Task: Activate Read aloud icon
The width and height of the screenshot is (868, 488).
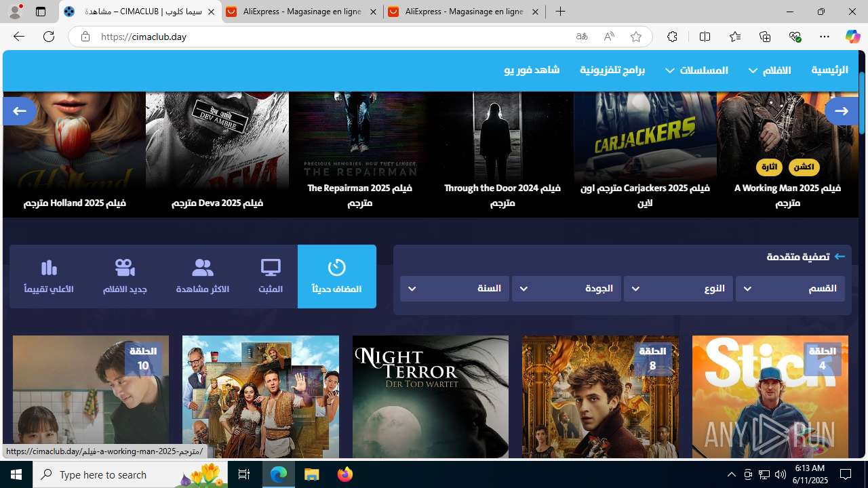Action: click(x=609, y=37)
